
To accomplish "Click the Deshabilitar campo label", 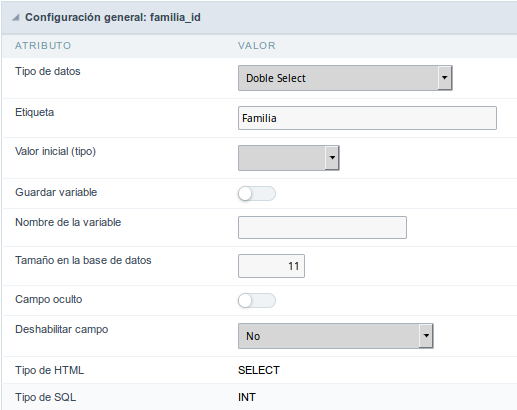I will click(x=62, y=329).
